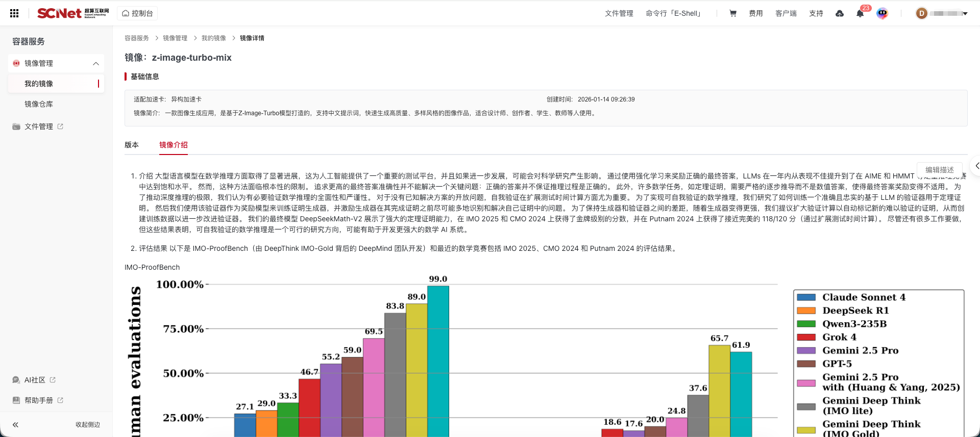Switch to the 镜像介绍 tab
Screen dimensions: 980x437
pos(174,145)
